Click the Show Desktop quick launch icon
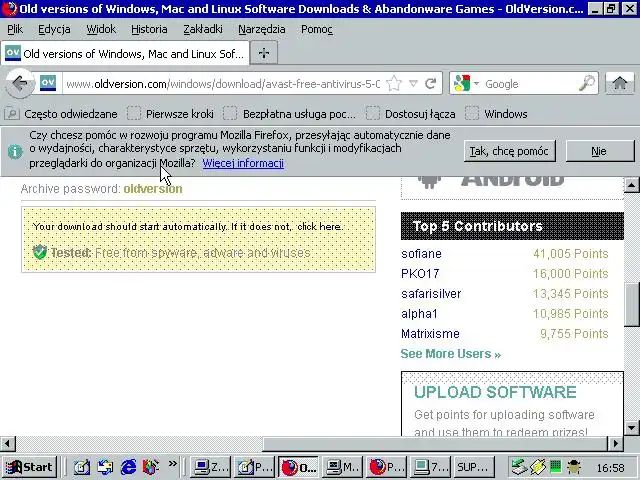This screenshot has width=640, height=480. pyautogui.click(x=105, y=467)
